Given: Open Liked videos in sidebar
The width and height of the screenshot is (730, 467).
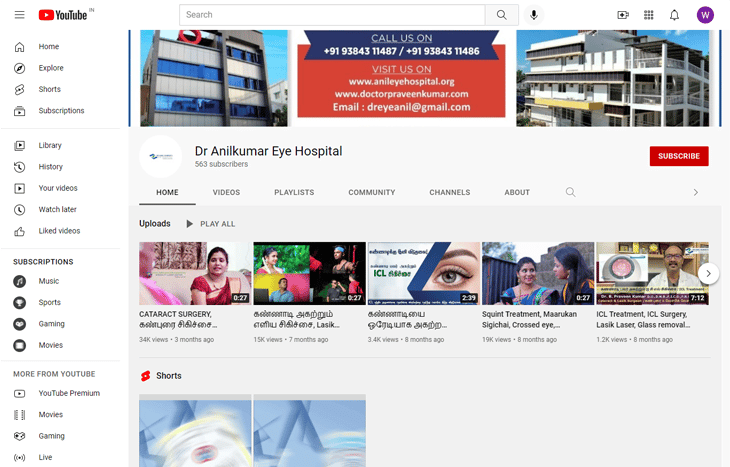Looking at the screenshot, I should point(61,231).
